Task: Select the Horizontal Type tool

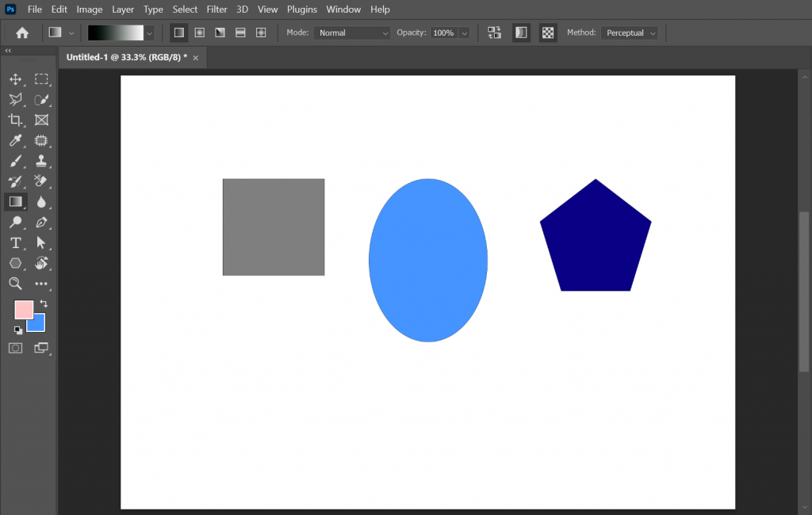Action: tap(16, 243)
